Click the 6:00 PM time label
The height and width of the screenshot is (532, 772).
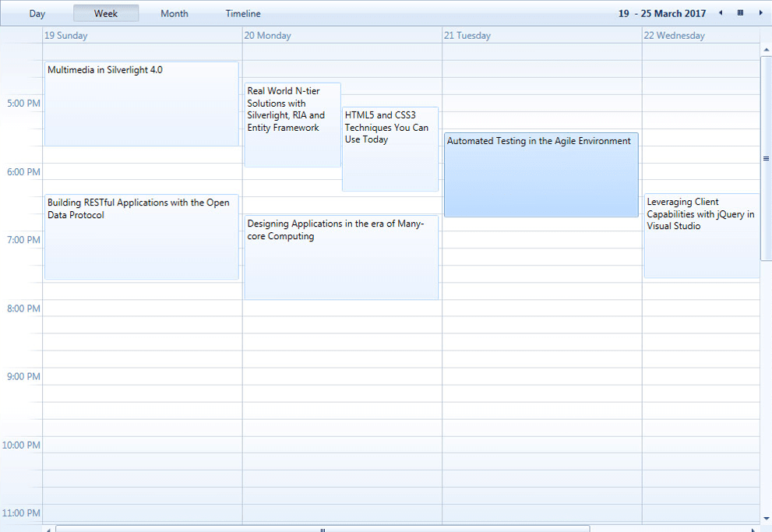coord(23,172)
